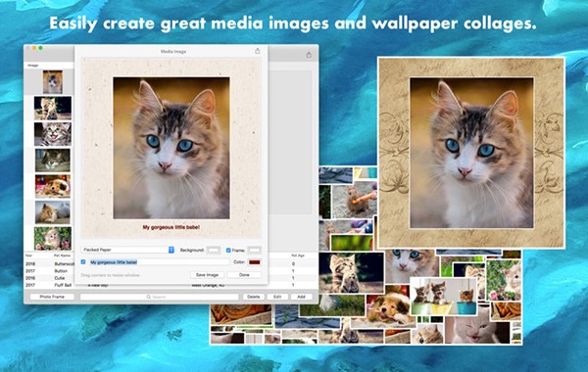The height and width of the screenshot is (372, 588).
Task: Click the share icon in the main window toolbar
Action: [x=309, y=55]
